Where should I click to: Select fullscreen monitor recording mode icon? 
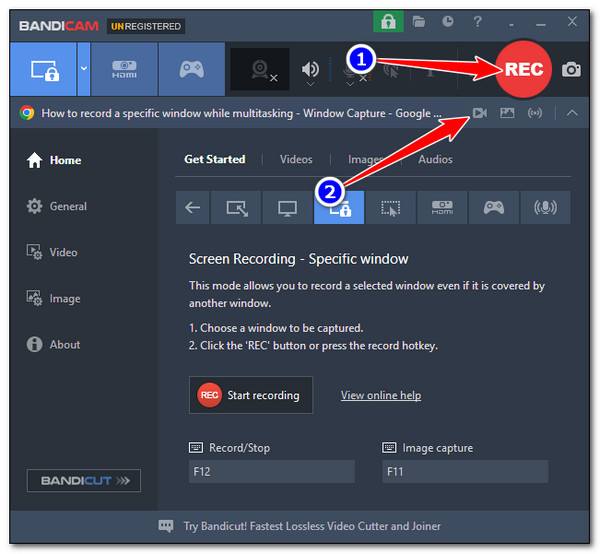coord(287,207)
